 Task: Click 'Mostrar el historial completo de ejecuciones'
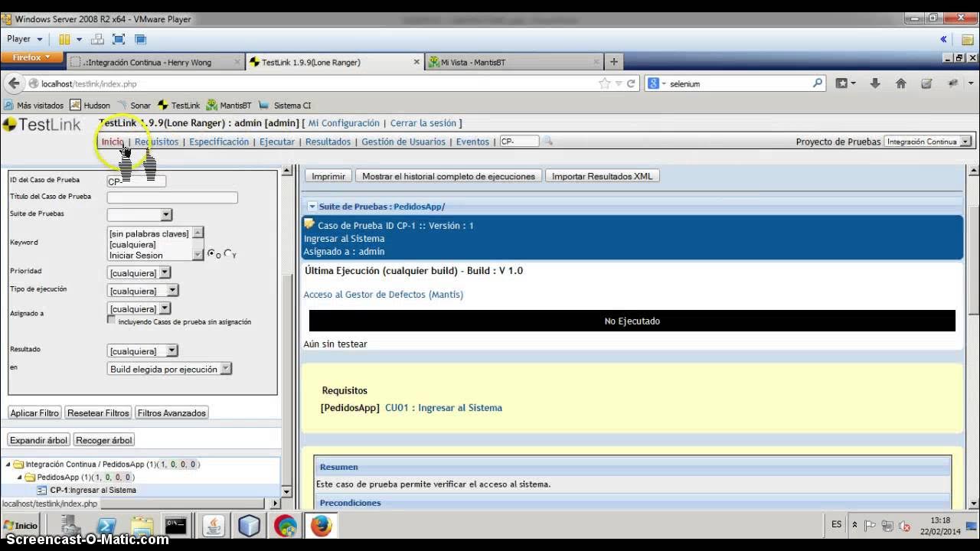point(449,176)
